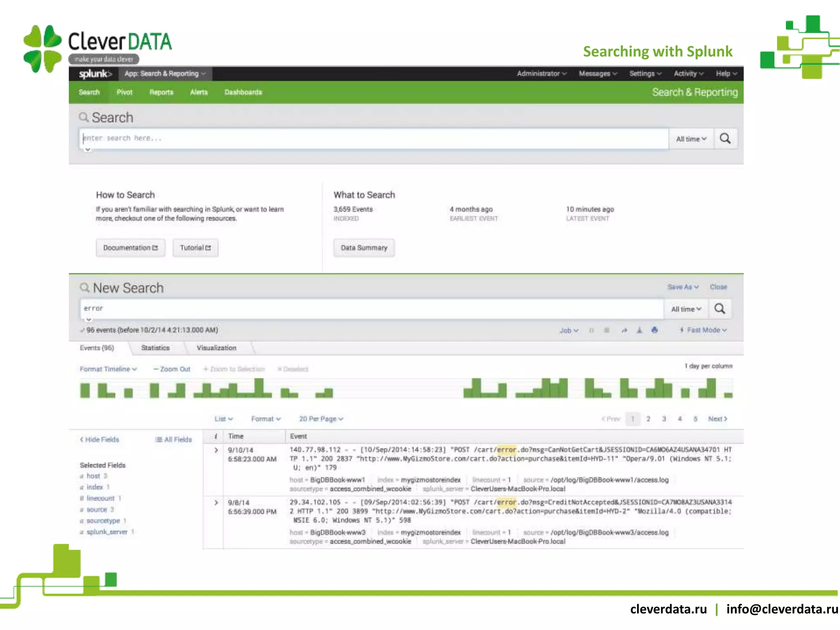Select the linecount field in Selected Fields
Screen dimensions: 840x630
(100, 498)
